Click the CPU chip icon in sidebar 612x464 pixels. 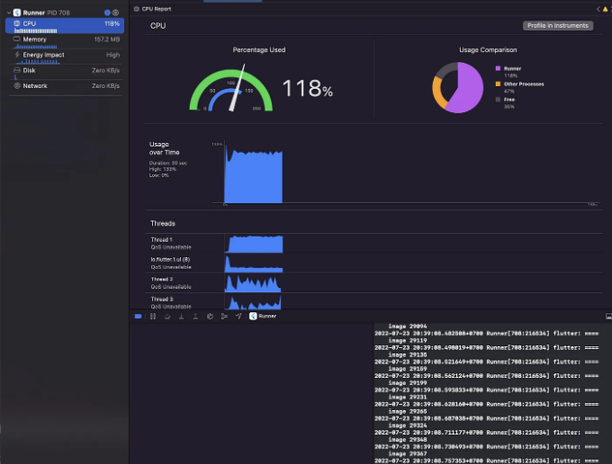(x=17, y=23)
